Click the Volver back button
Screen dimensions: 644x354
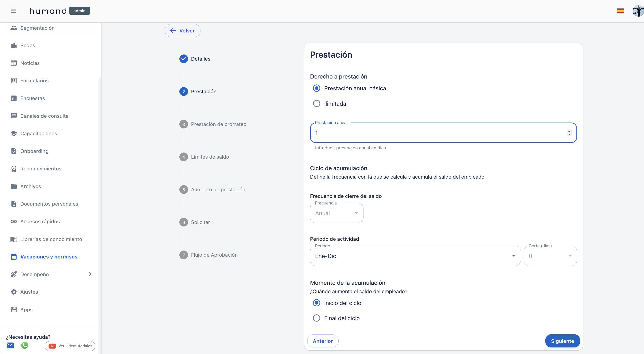pos(183,31)
